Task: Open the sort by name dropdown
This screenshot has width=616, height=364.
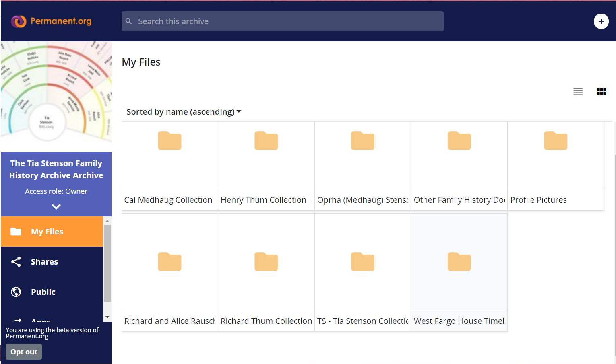Action: point(184,112)
